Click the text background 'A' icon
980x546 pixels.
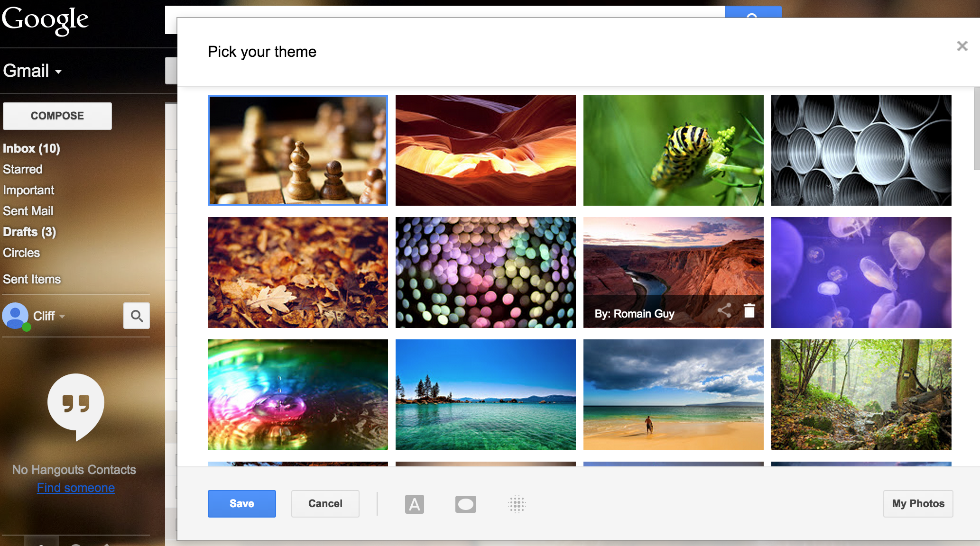(415, 504)
